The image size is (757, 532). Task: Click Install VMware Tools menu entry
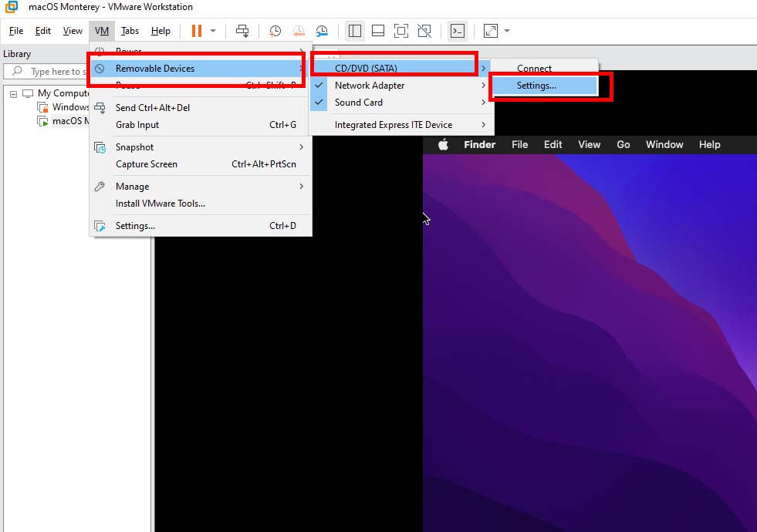(x=161, y=204)
